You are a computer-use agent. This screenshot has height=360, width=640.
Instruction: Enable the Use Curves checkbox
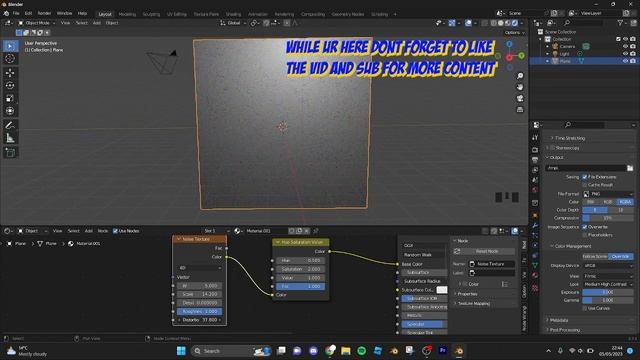tap(585, 309)
